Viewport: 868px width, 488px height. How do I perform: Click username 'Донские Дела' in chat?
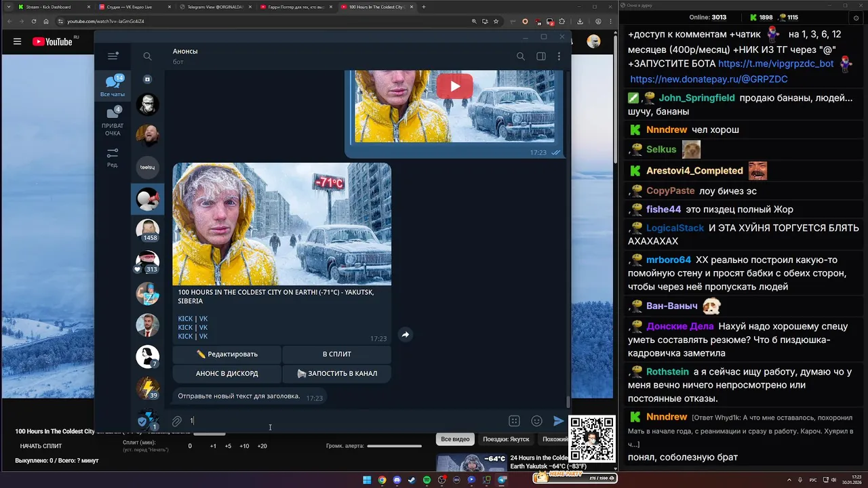679,326
